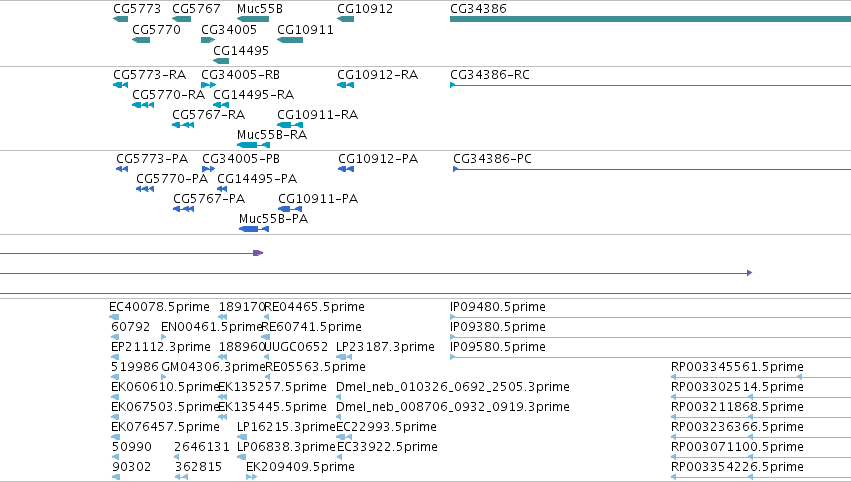
Task: Select protein Muc55B-PA
Action: pyautogui.click(x=274, y=219)
